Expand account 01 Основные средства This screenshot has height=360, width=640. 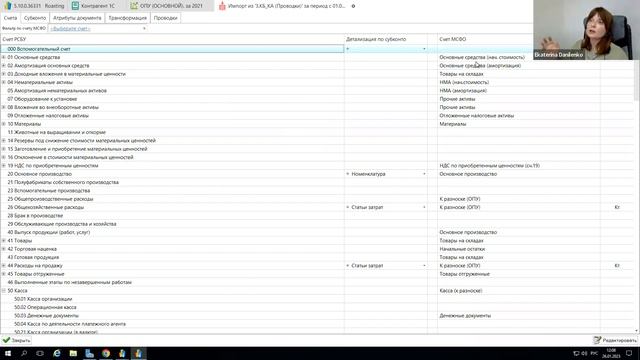(x=4, y=58)
